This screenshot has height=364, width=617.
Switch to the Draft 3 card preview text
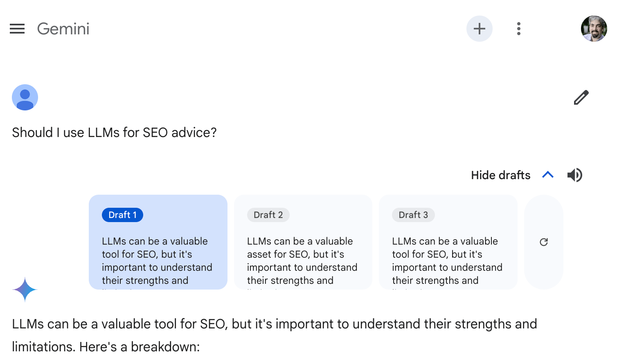tap(447, 261)
